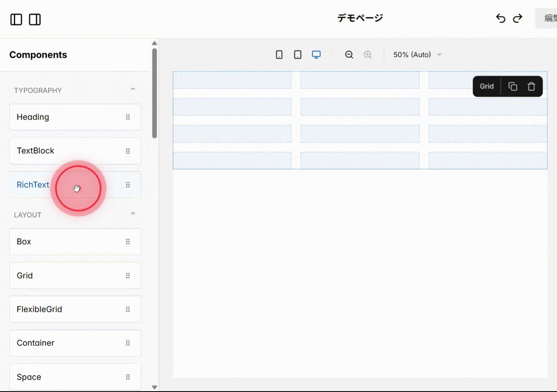Delete the Grid via the trash icon

[531, 86]
